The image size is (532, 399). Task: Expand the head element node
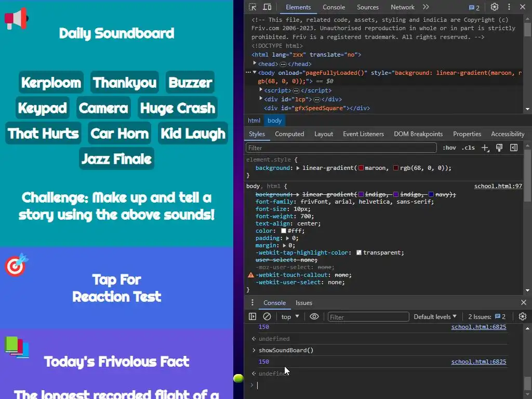point(255,63)
